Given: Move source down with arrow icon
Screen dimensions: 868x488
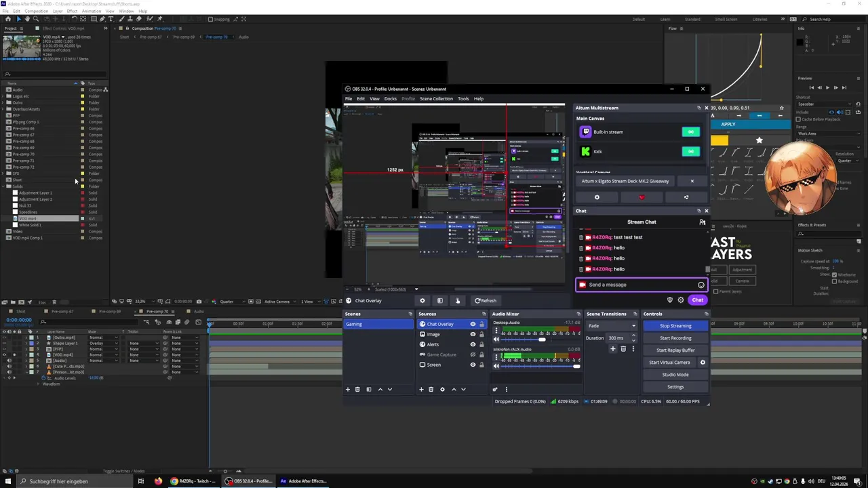Looking at the screenshot, I should tap(463, 389).
